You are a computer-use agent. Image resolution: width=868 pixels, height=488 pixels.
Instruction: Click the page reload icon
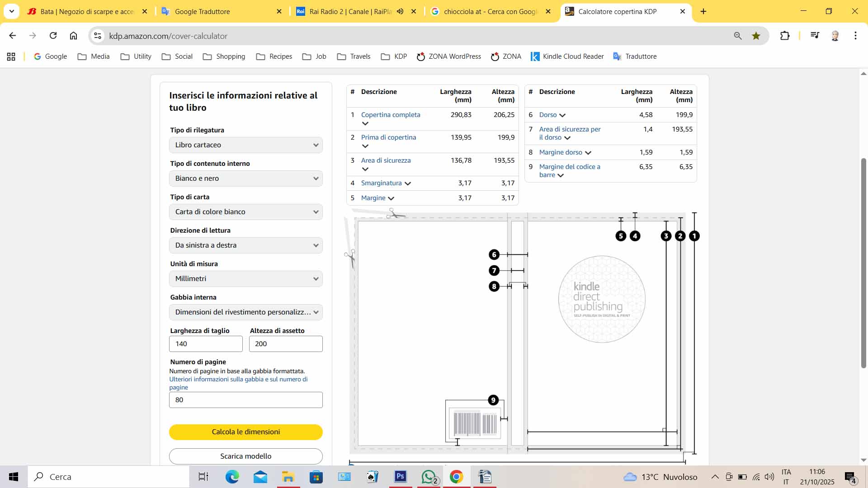click(x=53, y=36)
